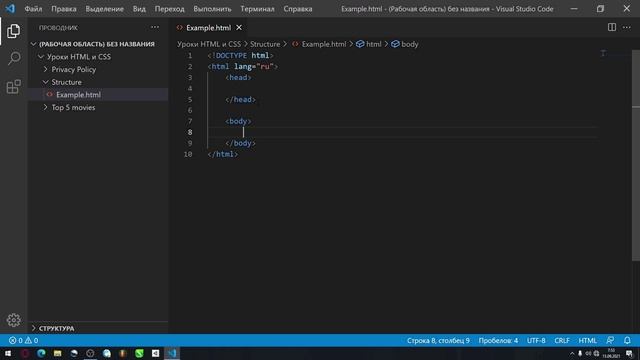
Task: Click body symbol icon in breadcrumbs
Action: tap(395, 44)
